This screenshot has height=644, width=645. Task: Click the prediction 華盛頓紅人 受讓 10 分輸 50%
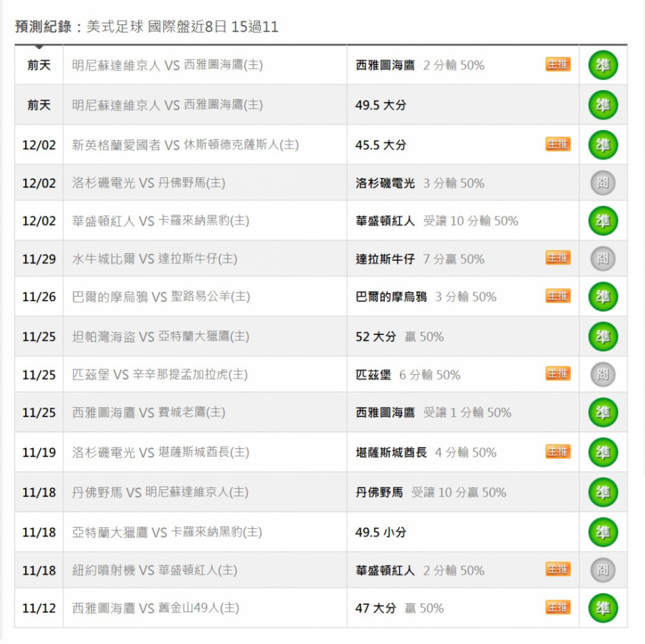tap(437, 221)
